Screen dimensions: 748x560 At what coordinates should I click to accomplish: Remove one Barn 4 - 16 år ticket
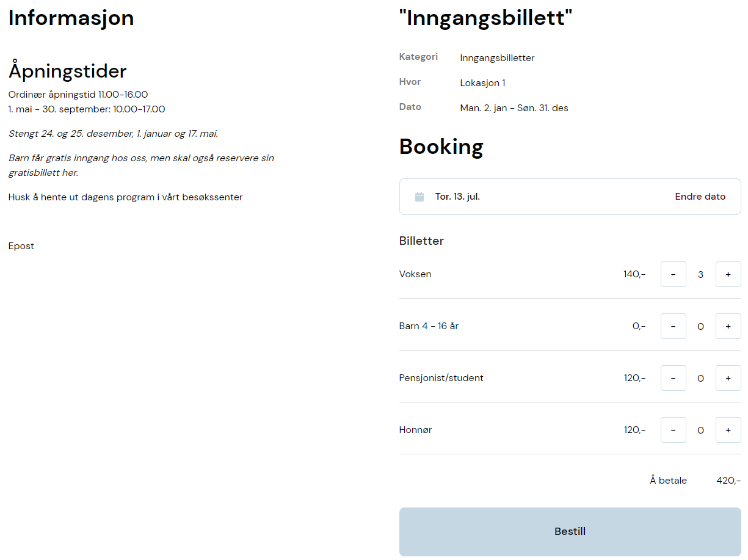[674, 326]
